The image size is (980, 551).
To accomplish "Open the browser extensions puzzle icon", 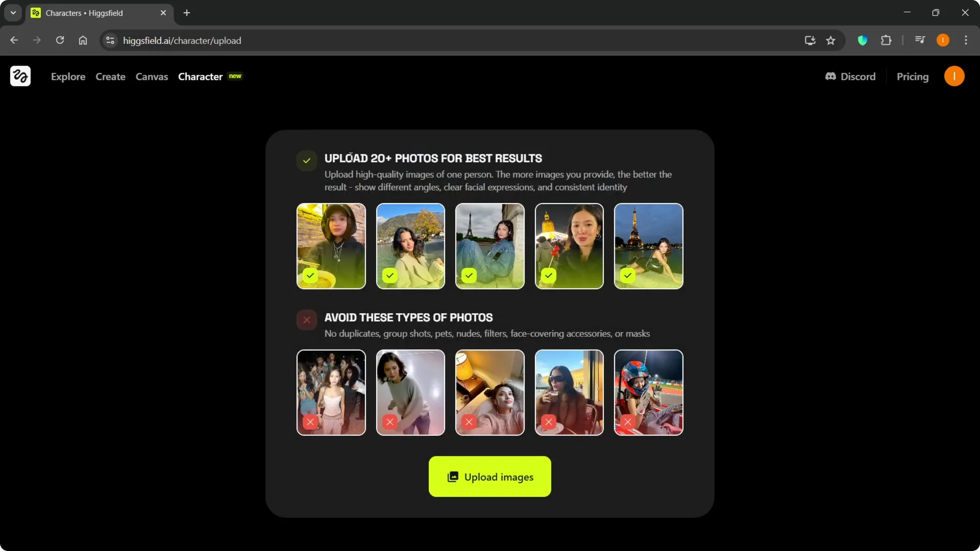I will (887, 40).
